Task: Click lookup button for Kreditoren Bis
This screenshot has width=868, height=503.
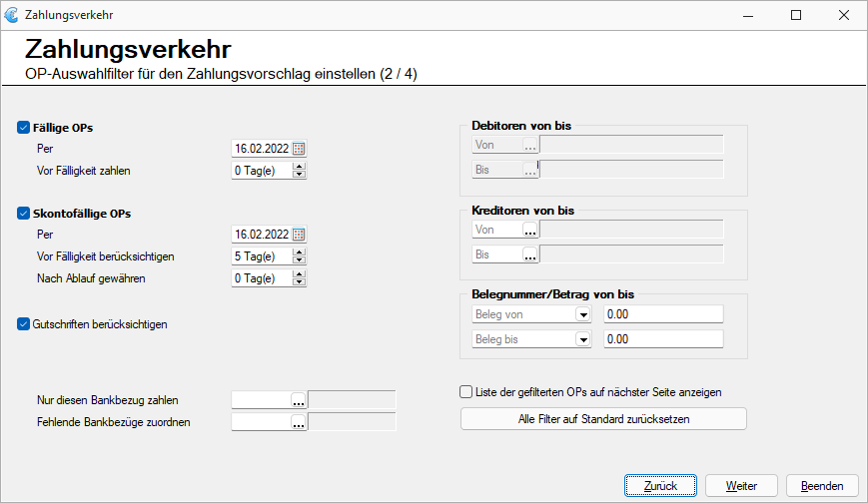Action: pos(530,254)
